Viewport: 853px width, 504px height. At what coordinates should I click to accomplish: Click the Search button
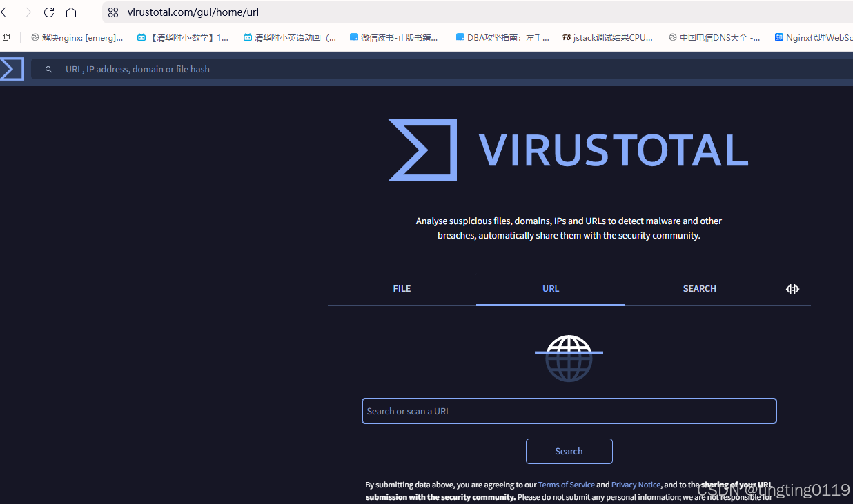[x=569, y=452]
